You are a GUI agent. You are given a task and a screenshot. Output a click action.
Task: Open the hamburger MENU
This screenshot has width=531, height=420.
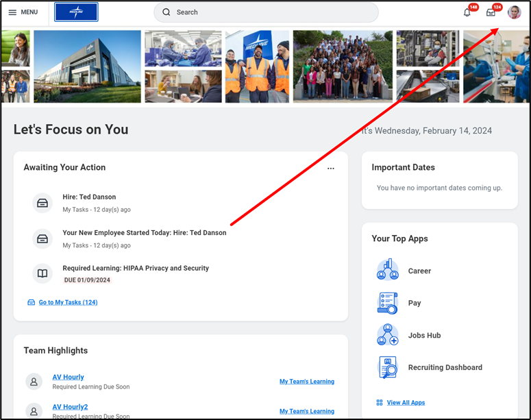[23, 12]
